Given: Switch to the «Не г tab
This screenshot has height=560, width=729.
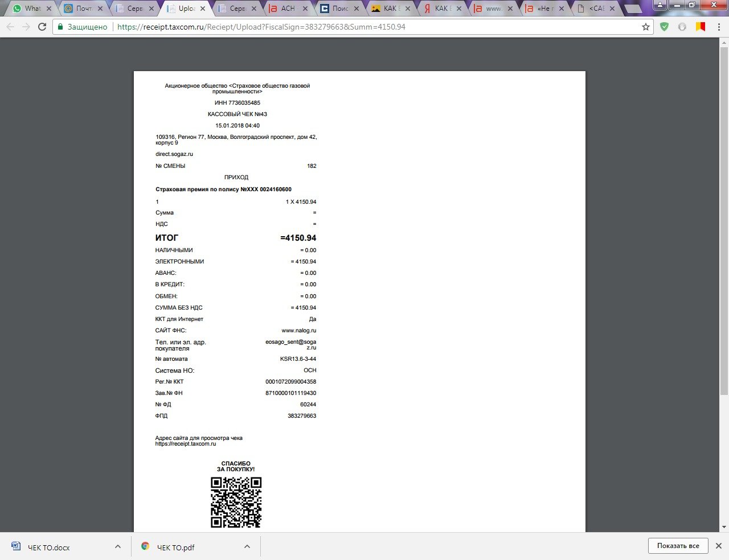Looking at the screenshot, I should coord(544,9).
